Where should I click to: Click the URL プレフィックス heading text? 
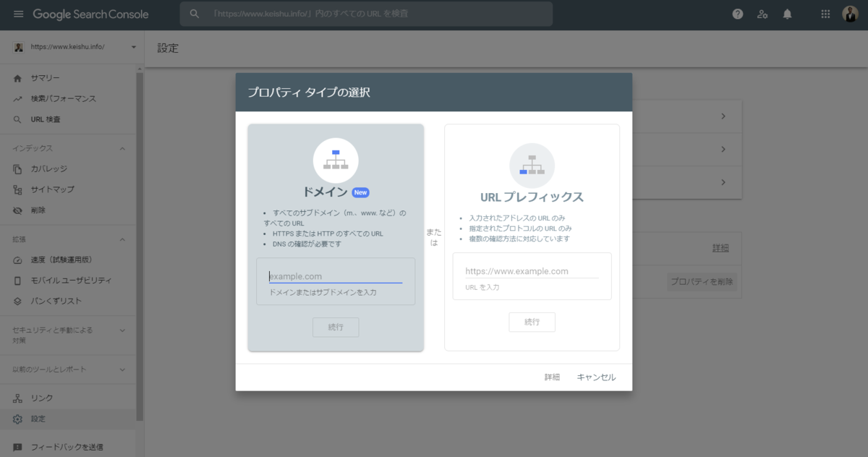[532, 197]
